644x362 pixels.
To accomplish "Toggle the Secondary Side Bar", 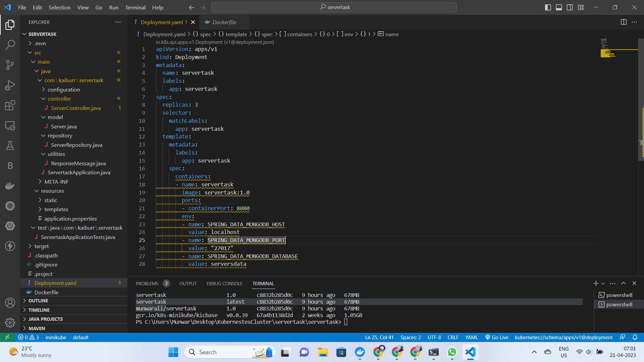I will pos(570,7).
